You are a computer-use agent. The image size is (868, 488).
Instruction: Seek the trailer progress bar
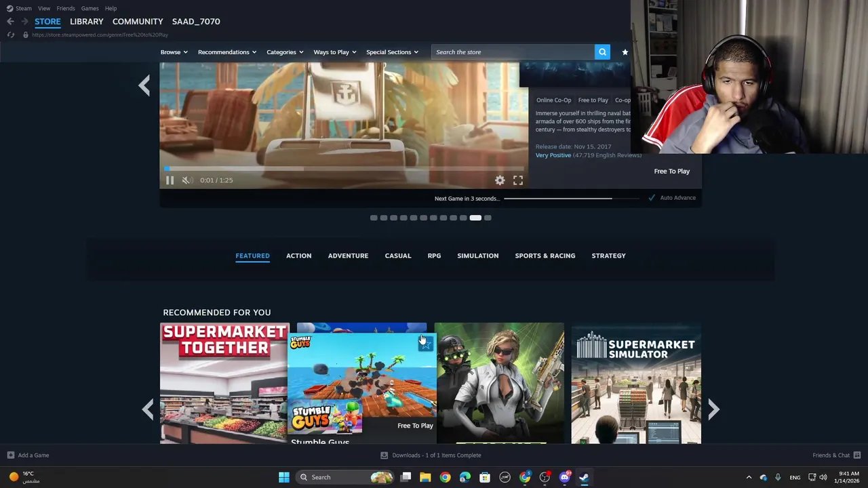coord(344,169)
